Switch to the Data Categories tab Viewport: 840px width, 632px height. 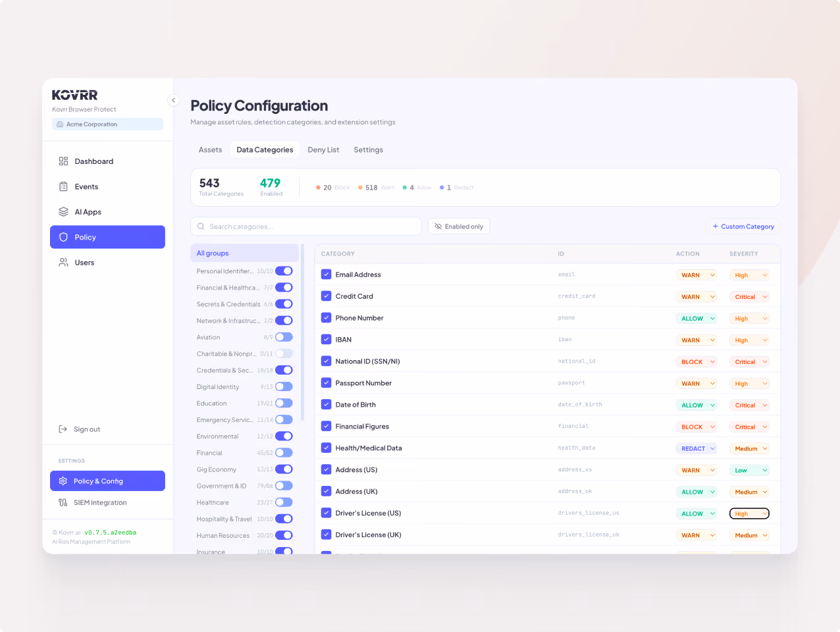pos(265,150)
